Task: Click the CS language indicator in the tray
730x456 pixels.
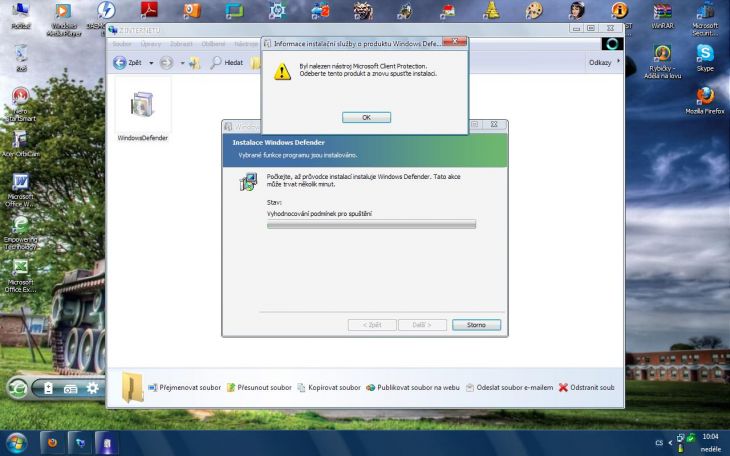Action: pos(659,442)
